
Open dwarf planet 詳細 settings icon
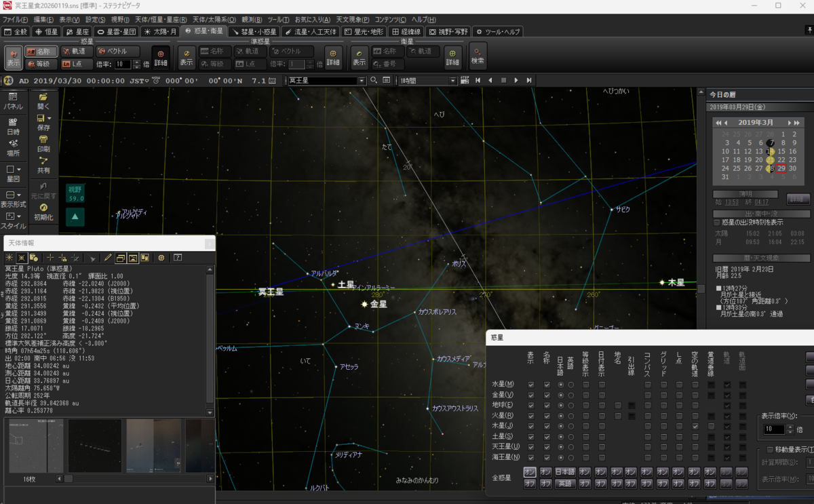tap(333, 58)
